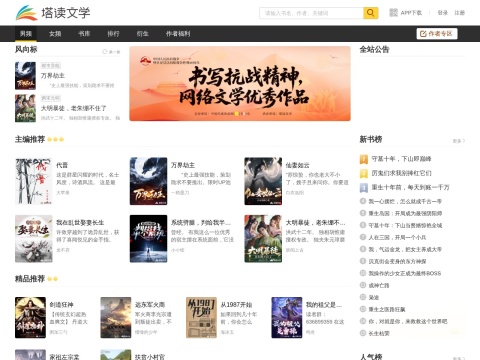Open 贝克街会变身的东方神探 entry
Viewport: 480px width, 360px height.
397,261
